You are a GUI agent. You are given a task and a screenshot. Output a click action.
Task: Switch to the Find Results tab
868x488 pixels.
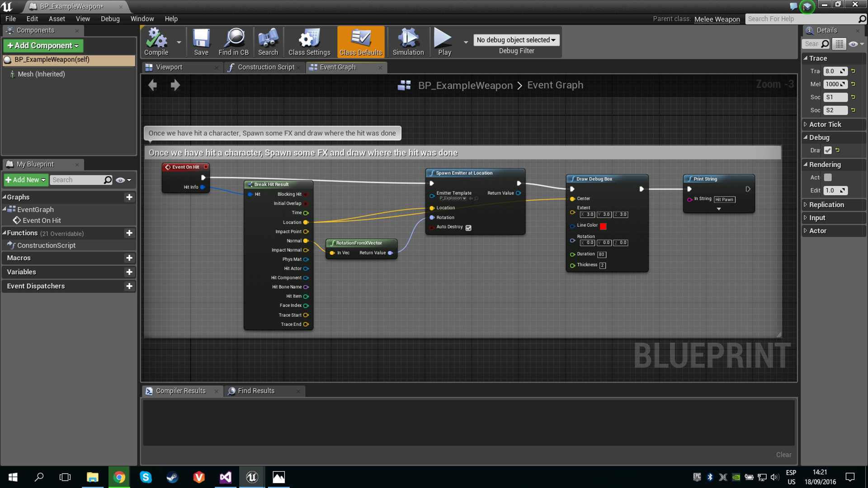pyautogui.click(x=264, y=391)
